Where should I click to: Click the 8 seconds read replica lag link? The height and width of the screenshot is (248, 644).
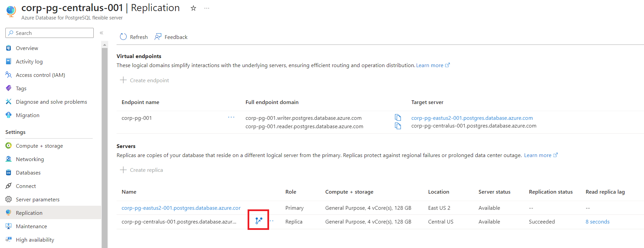(597, 221)
